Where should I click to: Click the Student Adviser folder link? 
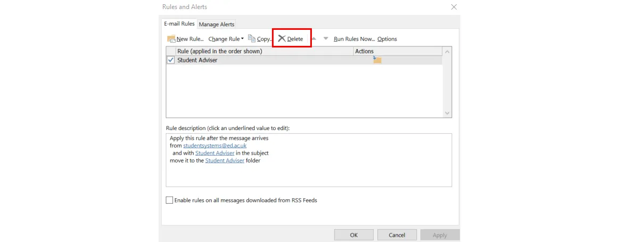(x=225, y=160)
